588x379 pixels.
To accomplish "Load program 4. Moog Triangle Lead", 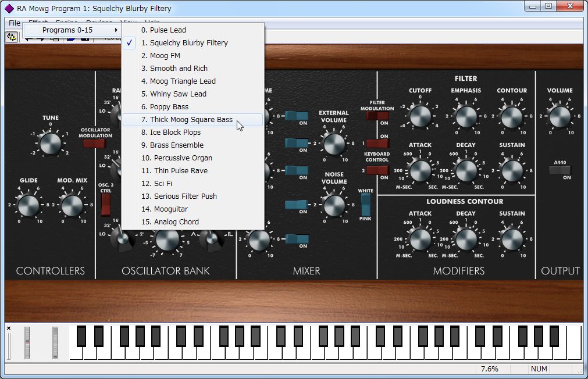I will click(x=193, y=81).
